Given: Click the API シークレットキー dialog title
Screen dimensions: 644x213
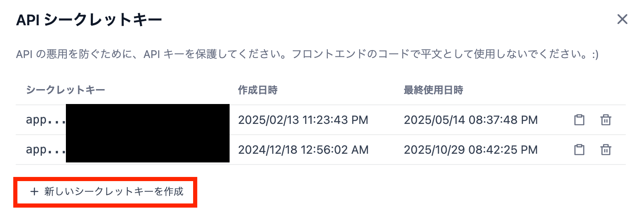Looking at the screenshot, I should tap(89, 20).
